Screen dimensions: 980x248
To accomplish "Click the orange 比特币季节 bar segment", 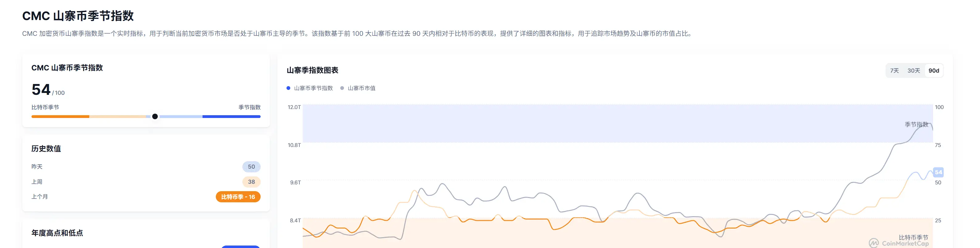I will point(61,116).
